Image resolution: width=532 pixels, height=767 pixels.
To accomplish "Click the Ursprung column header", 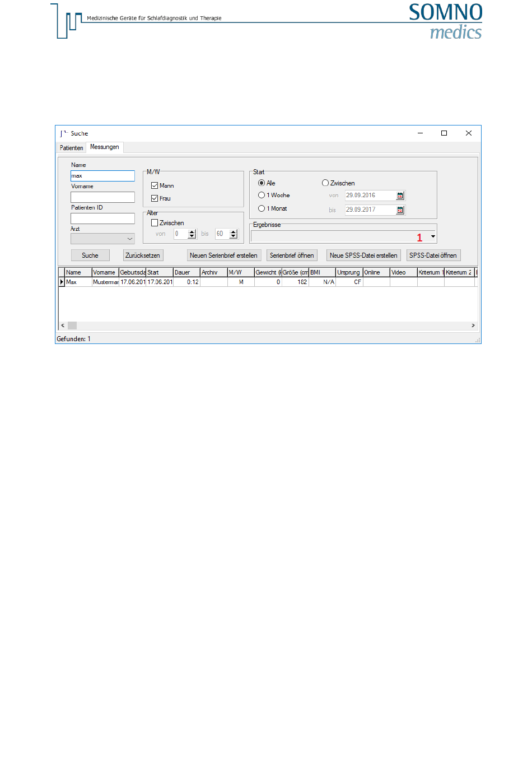I will (x=349, y=272).
